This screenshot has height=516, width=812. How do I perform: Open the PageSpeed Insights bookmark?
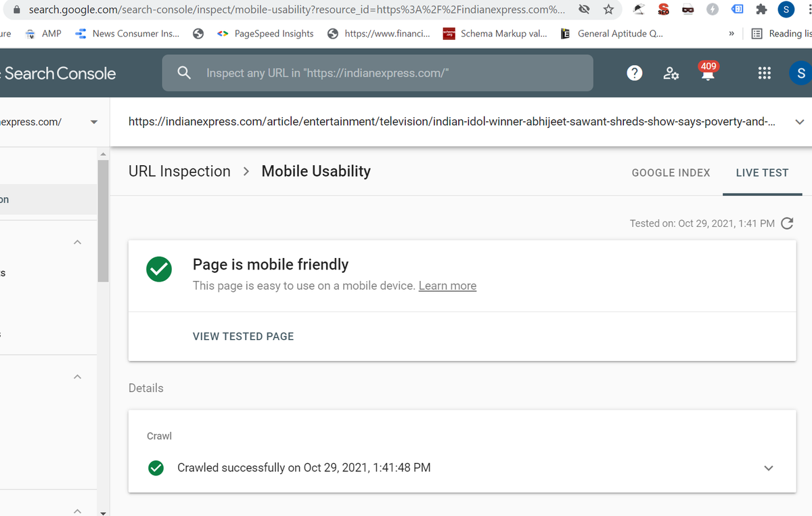(265, 34)
